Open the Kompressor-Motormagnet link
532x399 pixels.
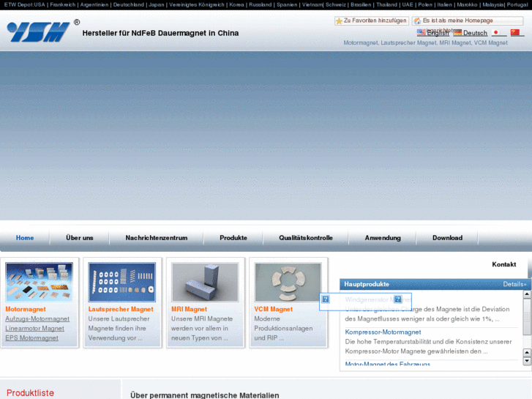(383, 332)
